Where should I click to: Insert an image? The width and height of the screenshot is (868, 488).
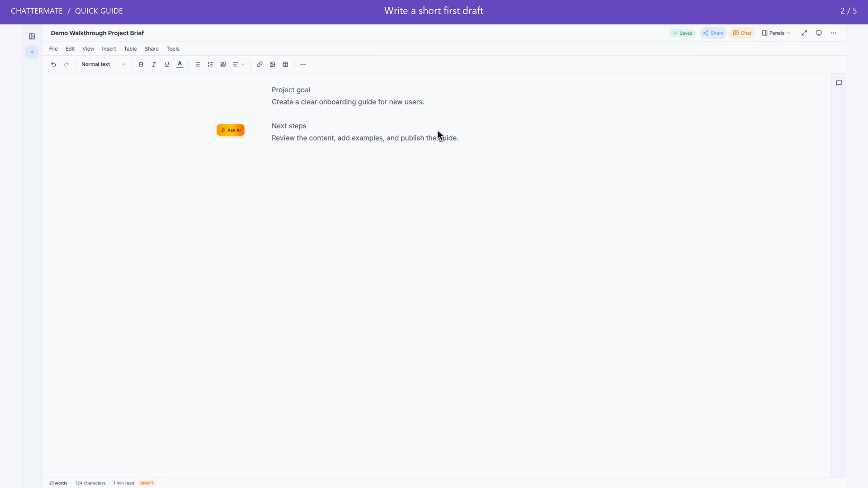point(273,65)
